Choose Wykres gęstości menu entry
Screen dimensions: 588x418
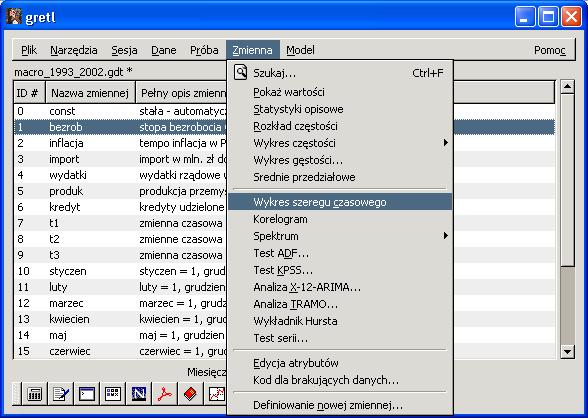[x=340, y=160]
